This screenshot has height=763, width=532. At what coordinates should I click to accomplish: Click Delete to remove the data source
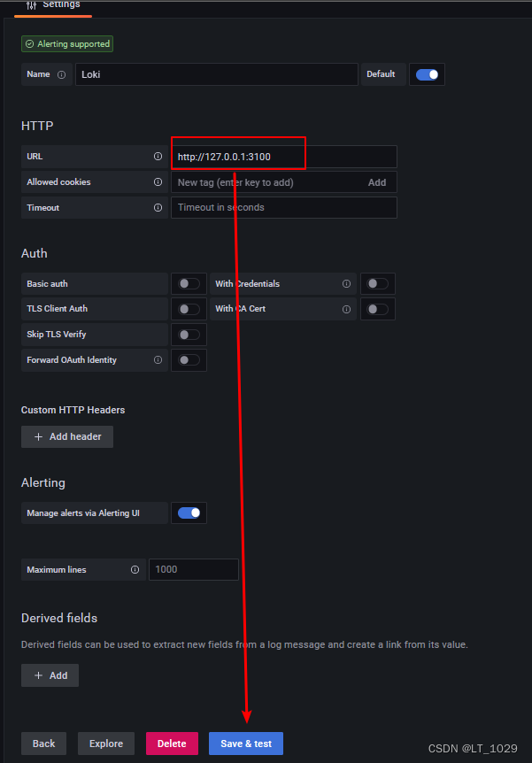pos(171,744)
